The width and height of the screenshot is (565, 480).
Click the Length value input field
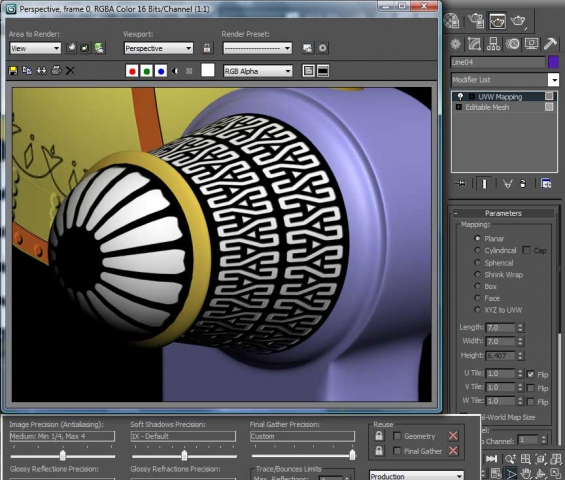501,328
